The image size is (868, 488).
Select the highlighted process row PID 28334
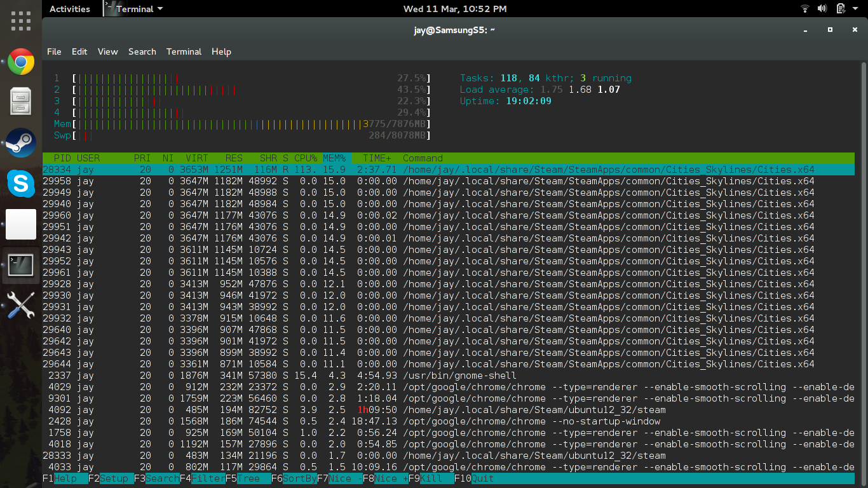click(449, 170)
